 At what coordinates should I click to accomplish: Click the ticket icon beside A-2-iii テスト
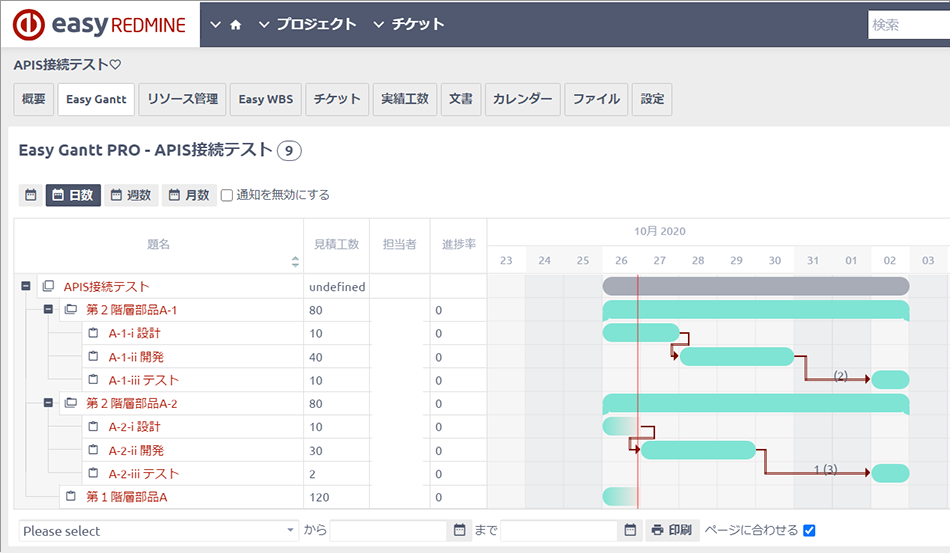coord(93,473)
